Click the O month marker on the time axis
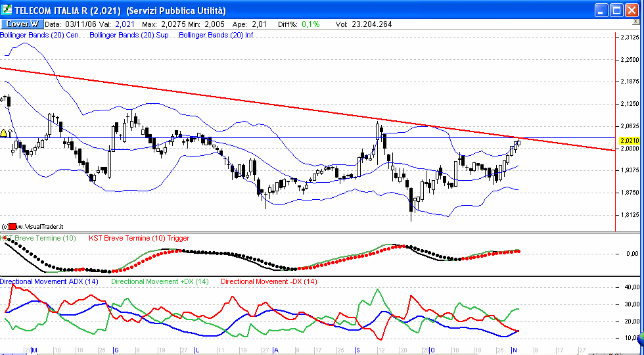This screenshot has height=355, width=644. click(432, 350)
